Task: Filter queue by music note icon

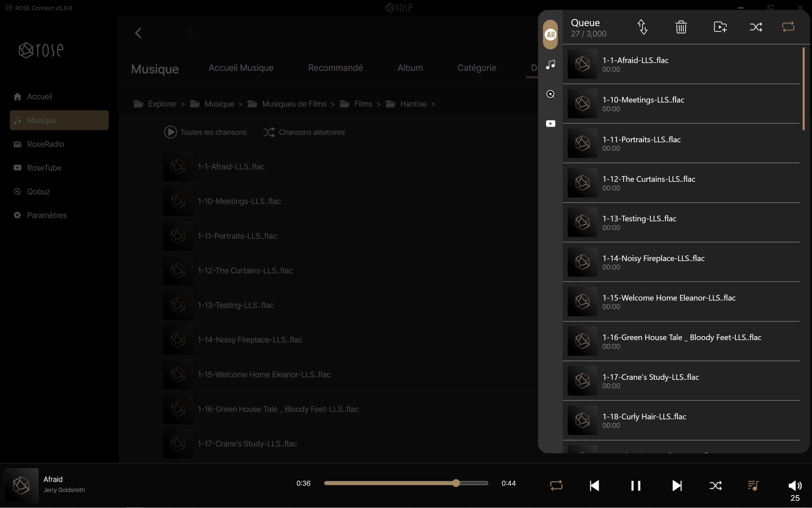Action: 550,64
